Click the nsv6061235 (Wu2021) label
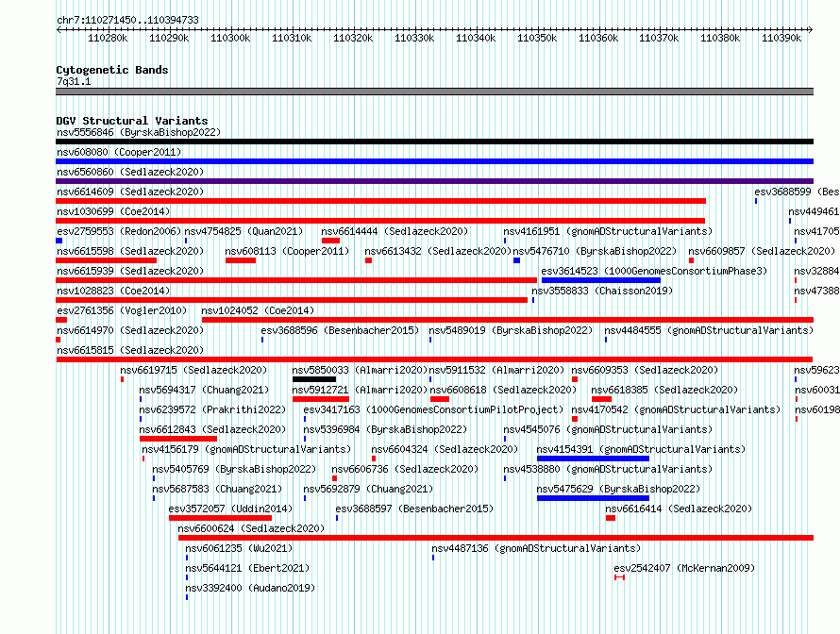 click(x=239, y=548)
